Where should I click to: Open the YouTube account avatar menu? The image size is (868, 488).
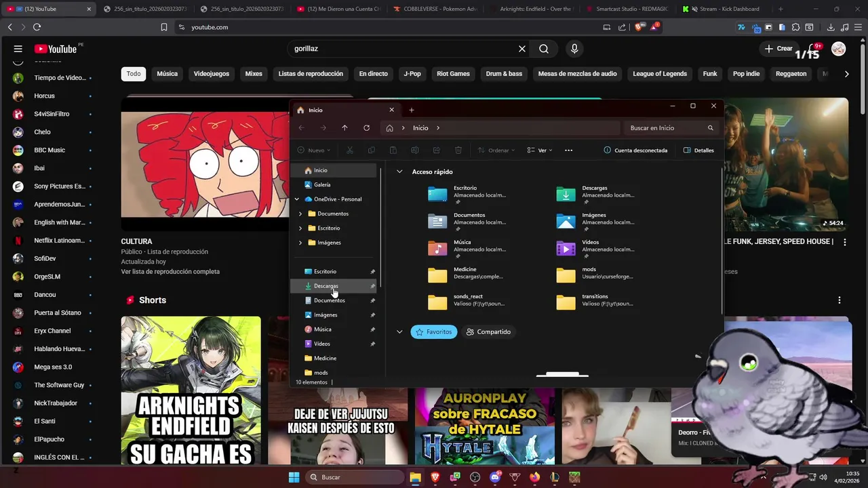[x=839, y=49]
